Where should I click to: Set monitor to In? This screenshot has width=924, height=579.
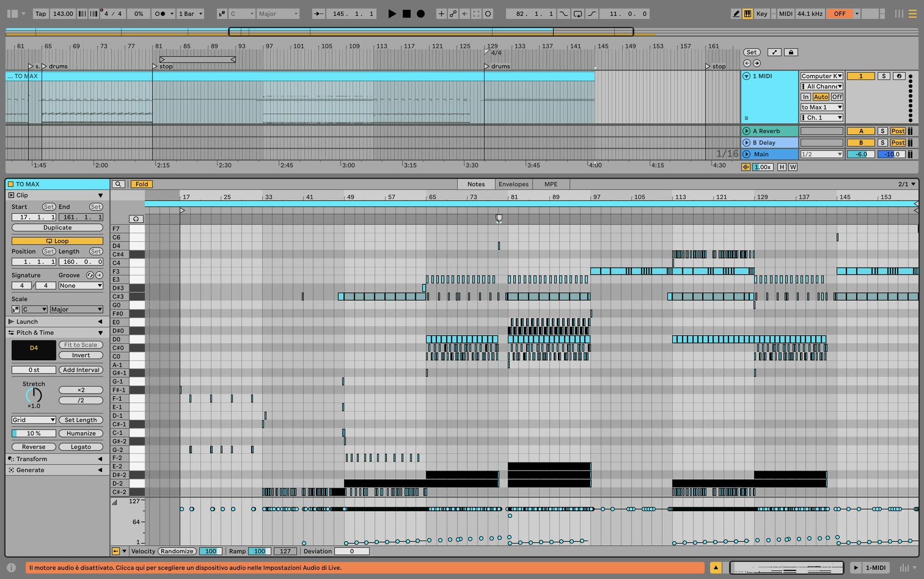click(x=805, y=96)
